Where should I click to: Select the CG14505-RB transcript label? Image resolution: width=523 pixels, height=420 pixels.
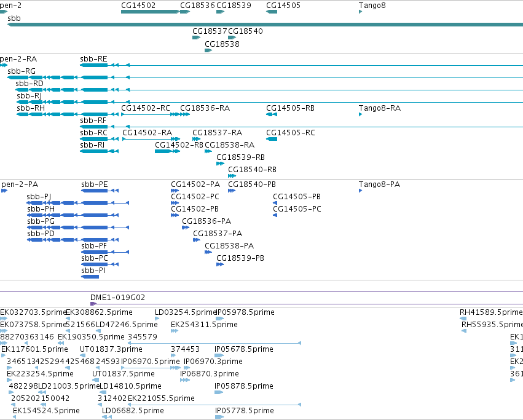pyautogui.click(x=290, y=108)
